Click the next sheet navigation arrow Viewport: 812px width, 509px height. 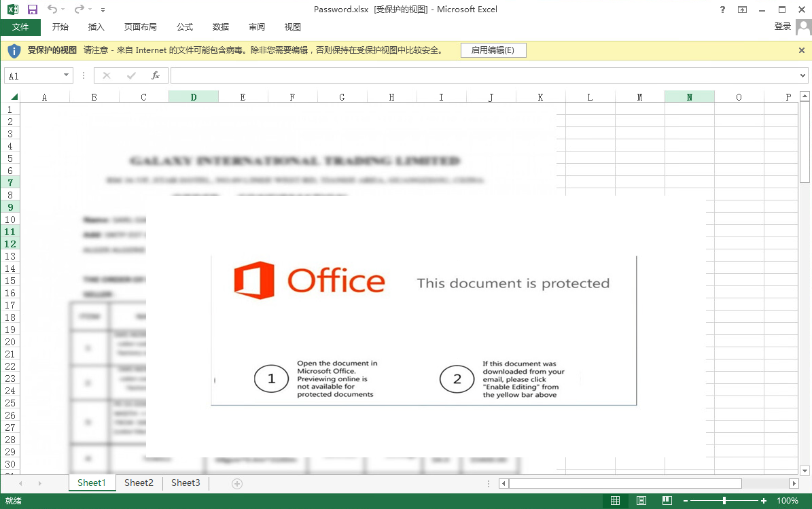(39, 484)
